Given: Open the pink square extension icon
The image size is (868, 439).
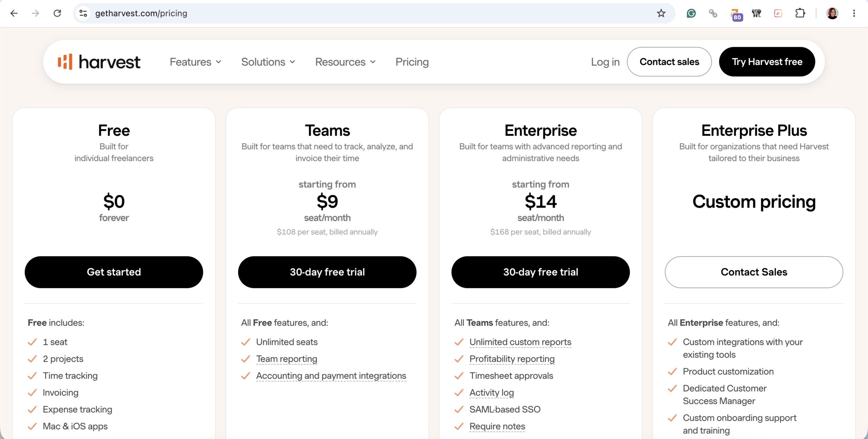Looking at the screenshot, I should tap(778, 13).
